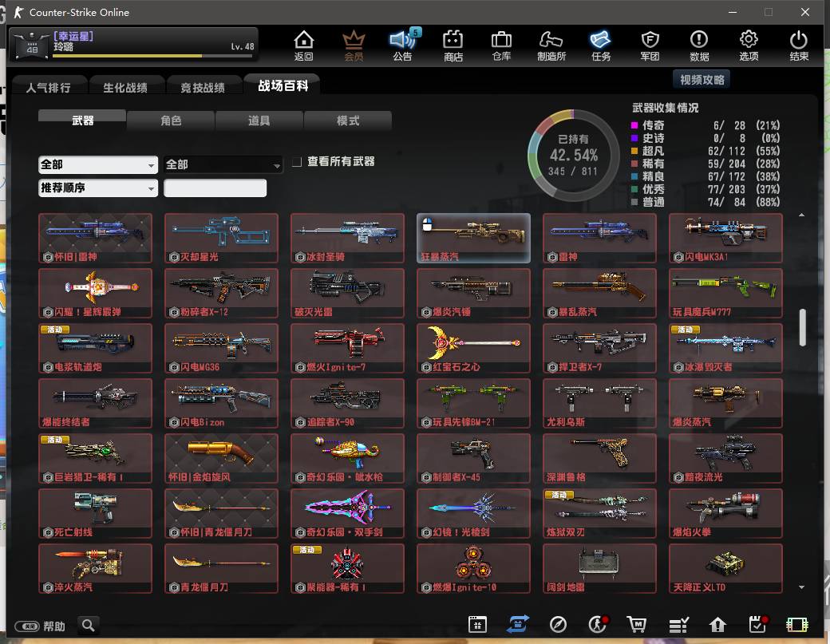This screenshot has width=830, height=644.
Task: Click the film strip icon in bottom bar
Action: [797, 625]
